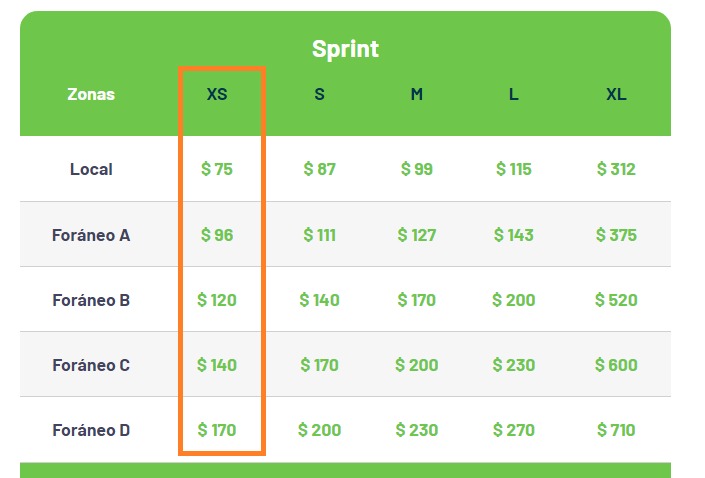This screenshot has height=478, width=705.
Task: Click the $ 600 Foráneo C price
Action: click(616, 365)
